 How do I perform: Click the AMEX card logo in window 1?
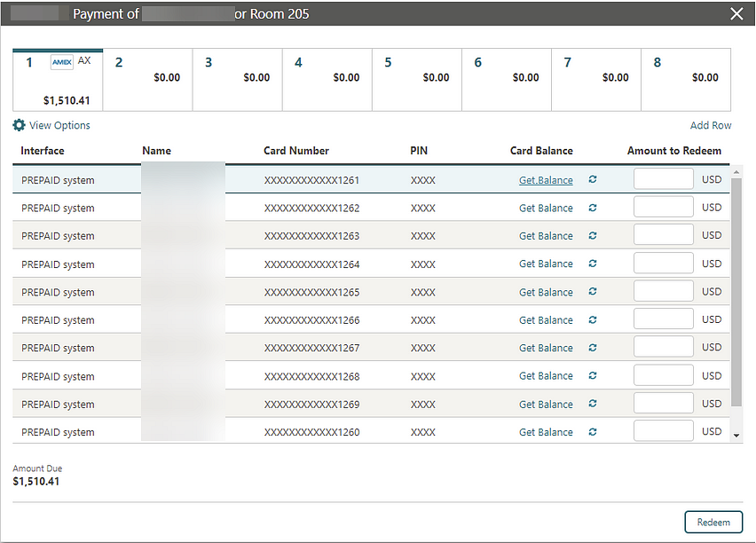pyautogui.click(x=62, y=62)
